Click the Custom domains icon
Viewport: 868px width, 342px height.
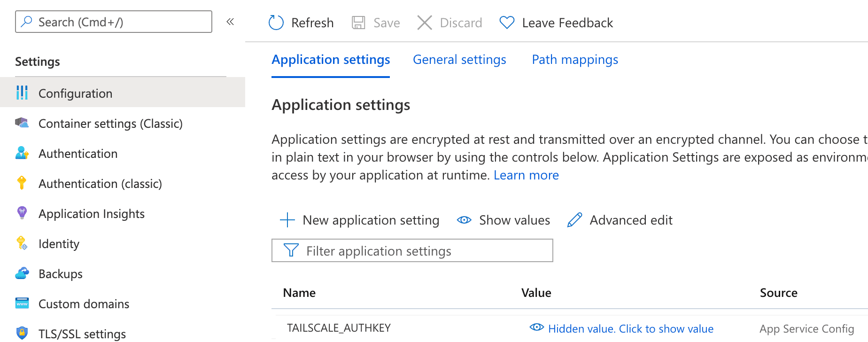[x=22, y=303]
